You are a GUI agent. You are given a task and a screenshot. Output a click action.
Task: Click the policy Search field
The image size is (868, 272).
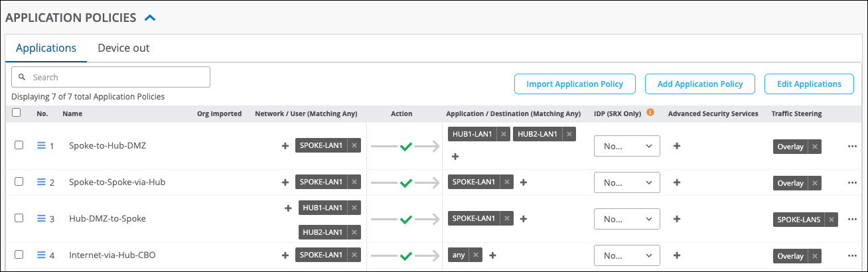[x=111, y=77]
